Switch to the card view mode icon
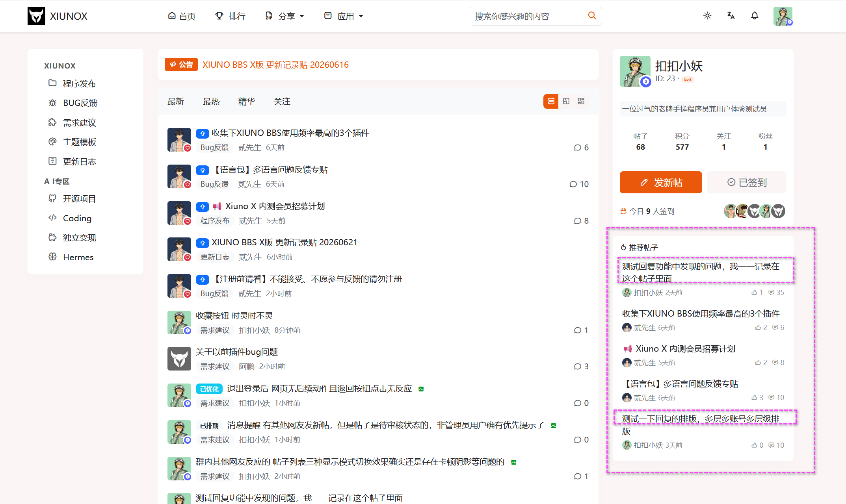 [x=566, y=101]
